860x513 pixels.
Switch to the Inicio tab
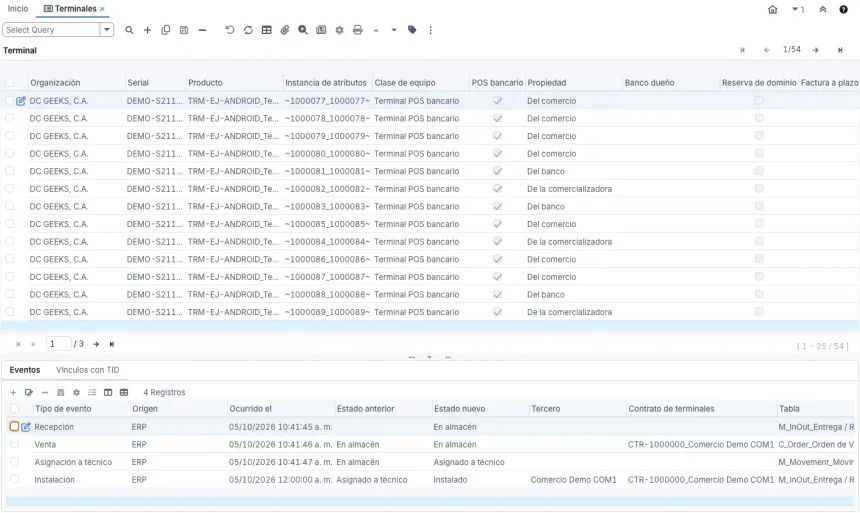pos(18,9)
